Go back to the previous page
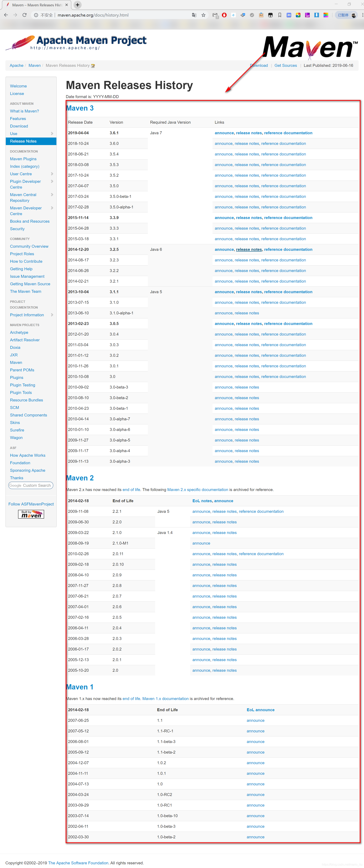Screen dimensions: 364x868 coord(6,15)
